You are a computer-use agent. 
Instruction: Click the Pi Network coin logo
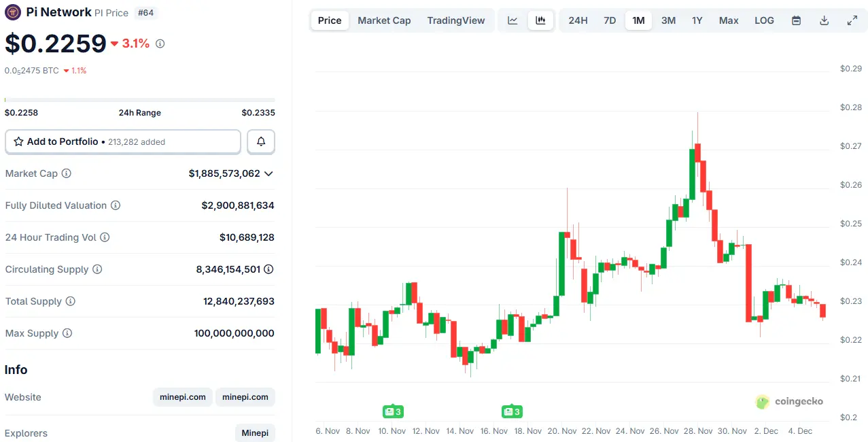[12, 12]
